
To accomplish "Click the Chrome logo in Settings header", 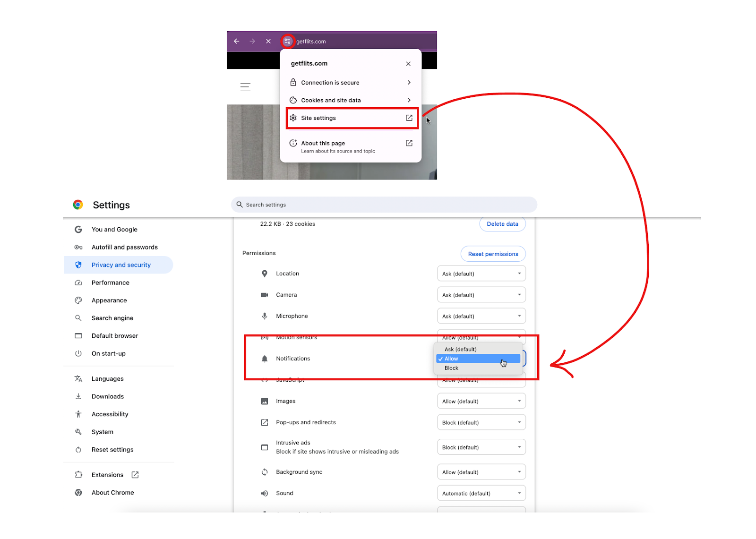I will (x=78, y=205).
